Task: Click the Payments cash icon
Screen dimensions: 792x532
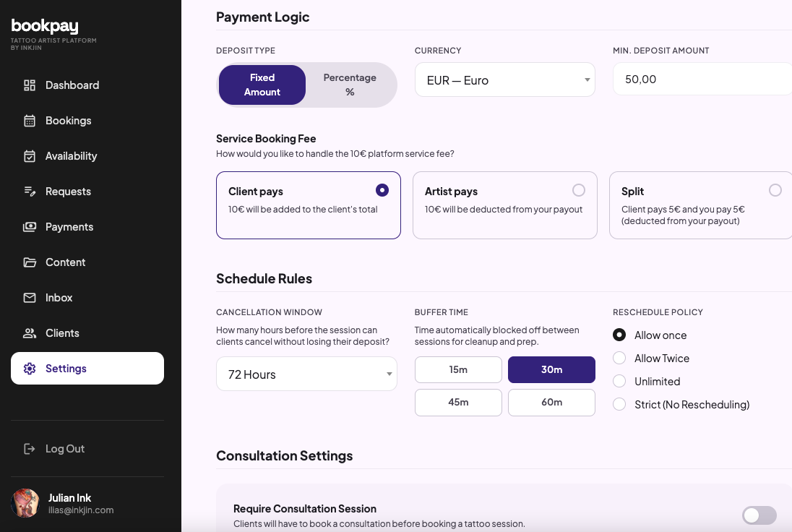Action: [30, 227]
